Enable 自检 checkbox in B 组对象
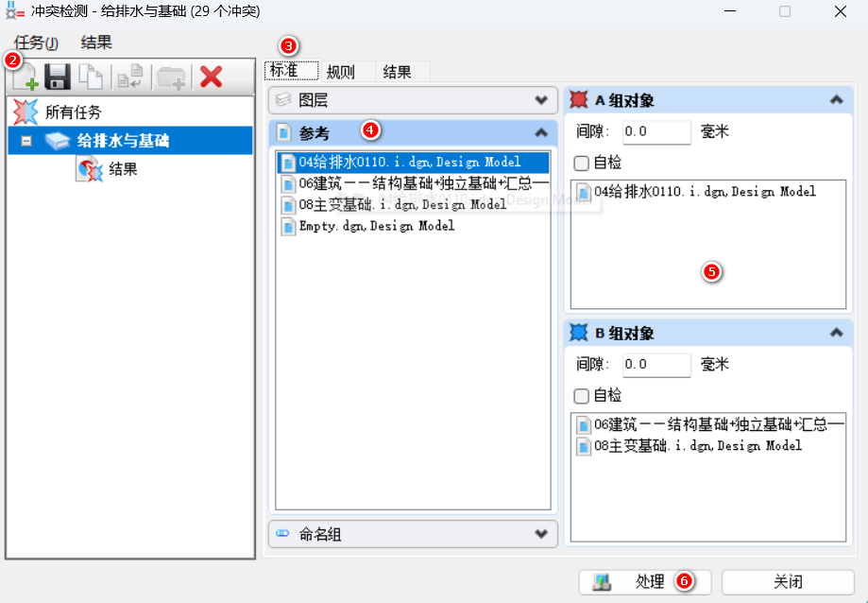Viewport: 868px width, 603px height. [x=581, y=396]
